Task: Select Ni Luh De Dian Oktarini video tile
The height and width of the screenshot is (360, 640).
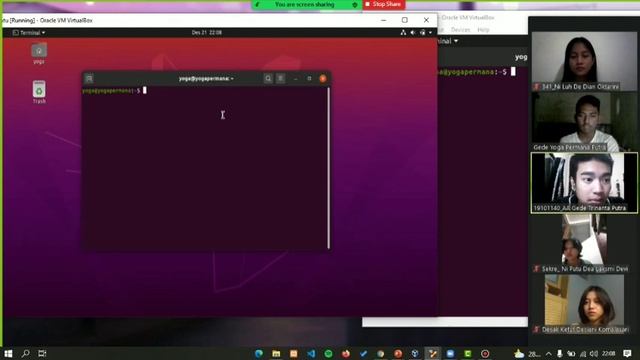Action: tap(584, 61)
